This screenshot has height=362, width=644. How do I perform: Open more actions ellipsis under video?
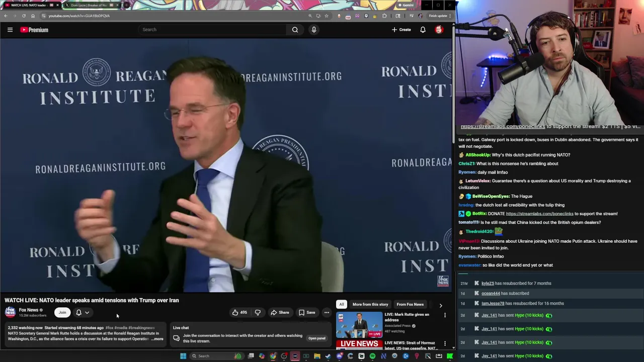coord(327,313)
